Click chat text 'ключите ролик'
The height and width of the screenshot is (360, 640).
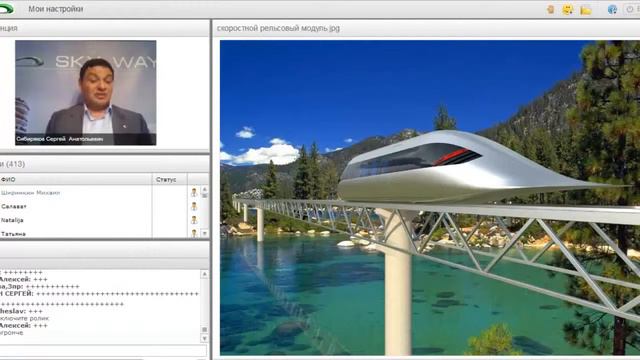pyautogui.click(x=24, y=318)
